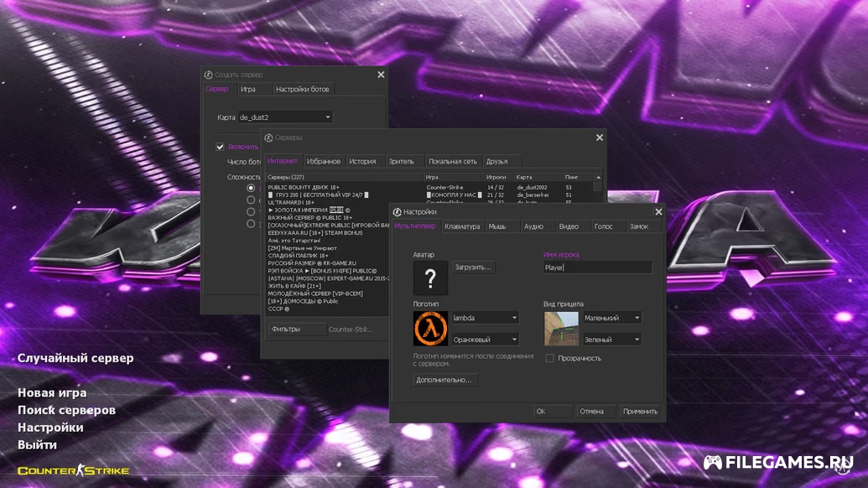Switch to the Клавиатура tab
The width and height of the screenshot is (868, 488).
[462, 226]
